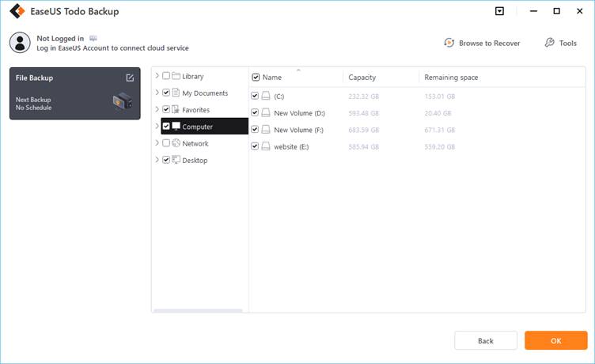Sort by the Capacity column header

(362, 78)
